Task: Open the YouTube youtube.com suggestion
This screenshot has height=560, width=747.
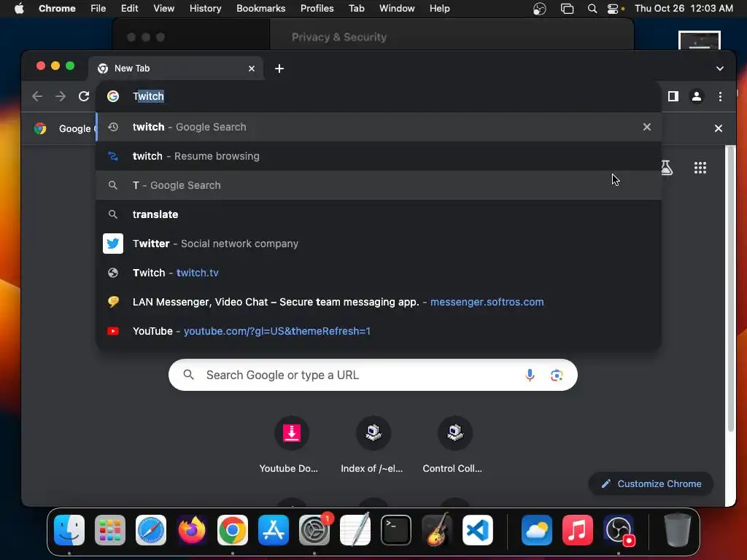Action: pos(379,331)
